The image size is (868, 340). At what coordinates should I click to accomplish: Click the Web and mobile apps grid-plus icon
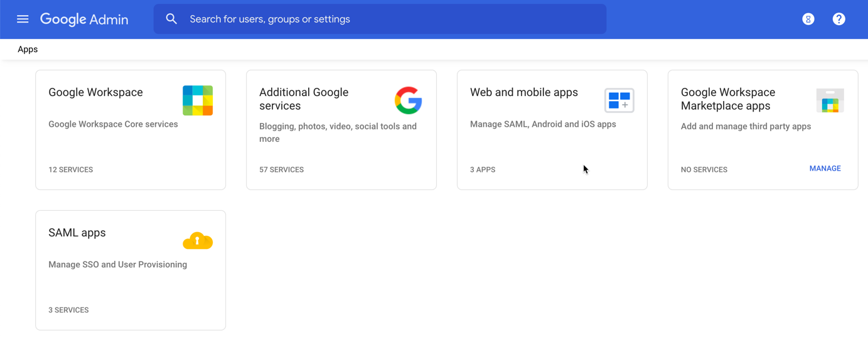pos(619,100)
